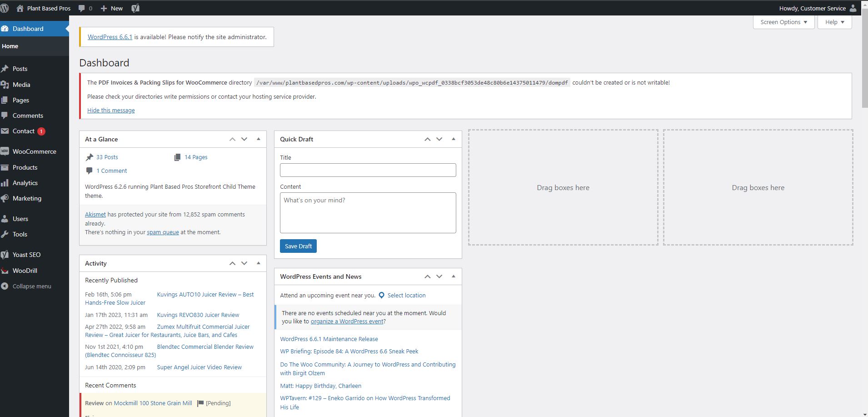Click the Save Draft button
868x417 pixels.
click(x=298, y=246)
